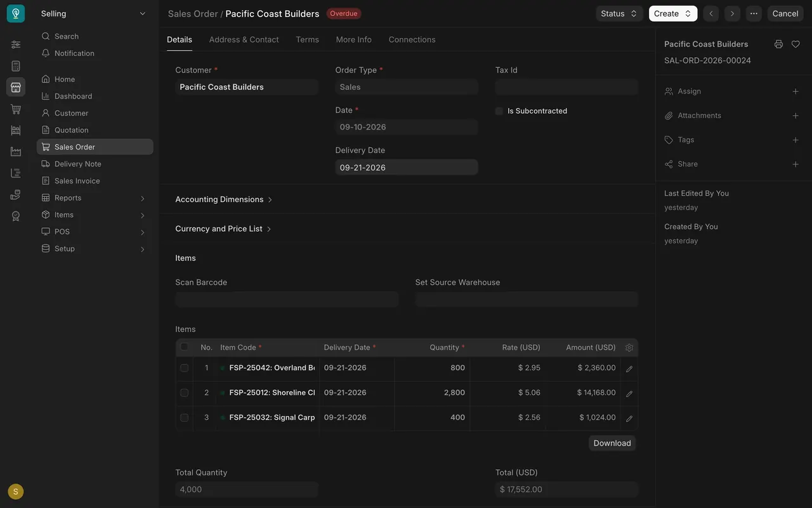The image size is (812, 508).
Task: Go to next document arrow
Action: click(732, 13)
